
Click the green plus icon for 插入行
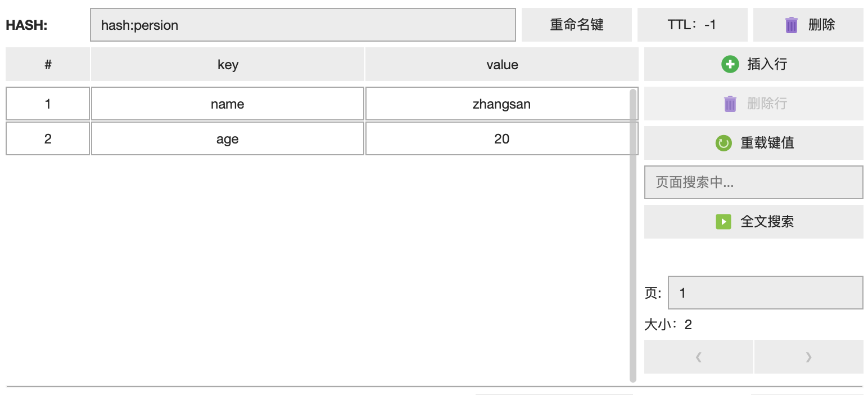[x=730, y=64]
